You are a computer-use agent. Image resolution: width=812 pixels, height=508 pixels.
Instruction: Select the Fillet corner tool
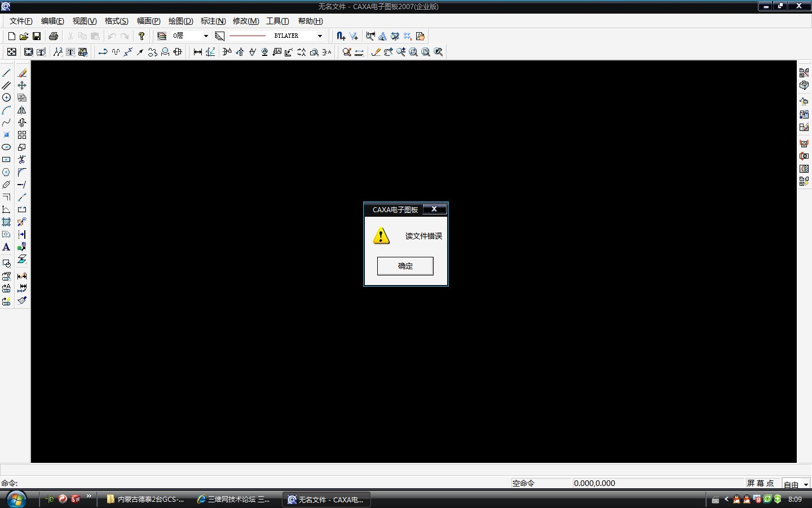click(x=22, y=173)
